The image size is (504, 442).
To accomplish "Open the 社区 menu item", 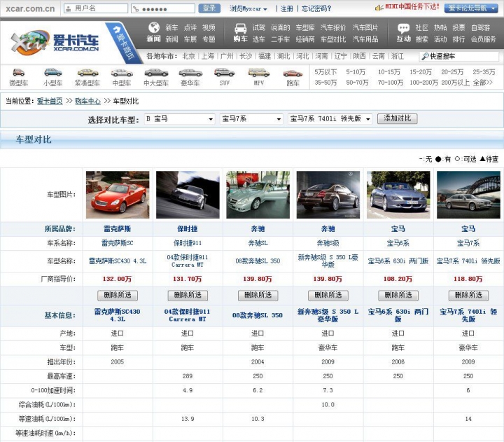I will point(421,27).
